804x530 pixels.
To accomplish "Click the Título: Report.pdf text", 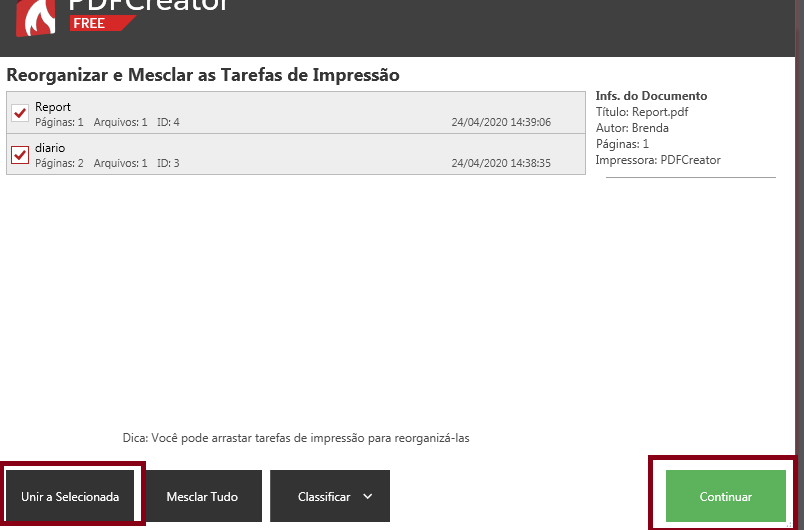I will 641,112.
